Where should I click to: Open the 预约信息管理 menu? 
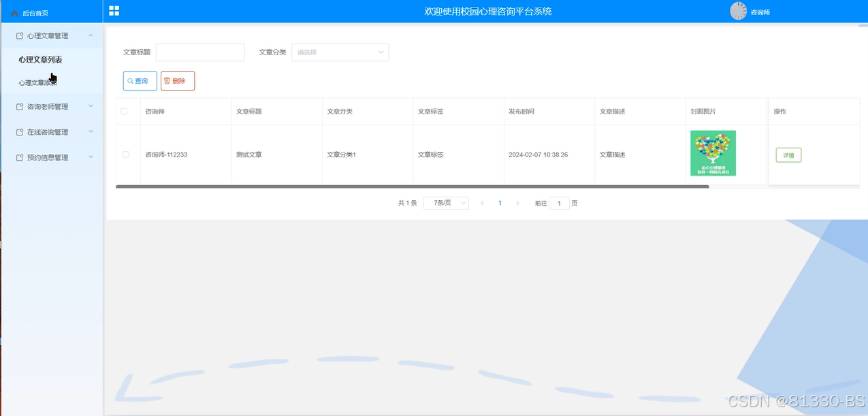click(52, 157)
